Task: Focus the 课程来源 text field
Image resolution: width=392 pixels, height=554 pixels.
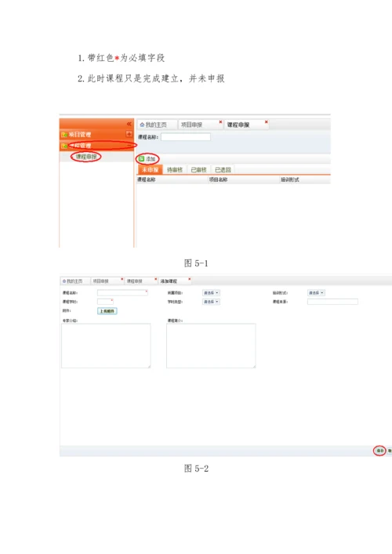Action: (332, 302)
